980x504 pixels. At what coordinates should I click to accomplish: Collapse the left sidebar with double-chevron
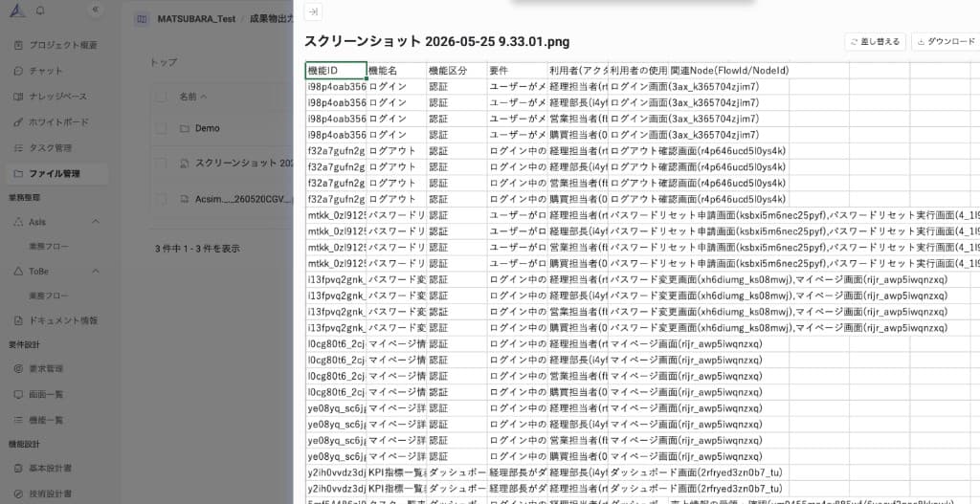point(95,10)
